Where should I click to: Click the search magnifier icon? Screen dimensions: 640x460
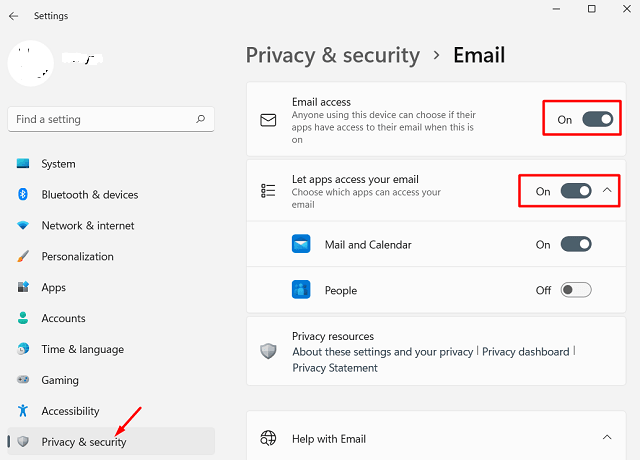pyautogui.click(x=201, y=119)
